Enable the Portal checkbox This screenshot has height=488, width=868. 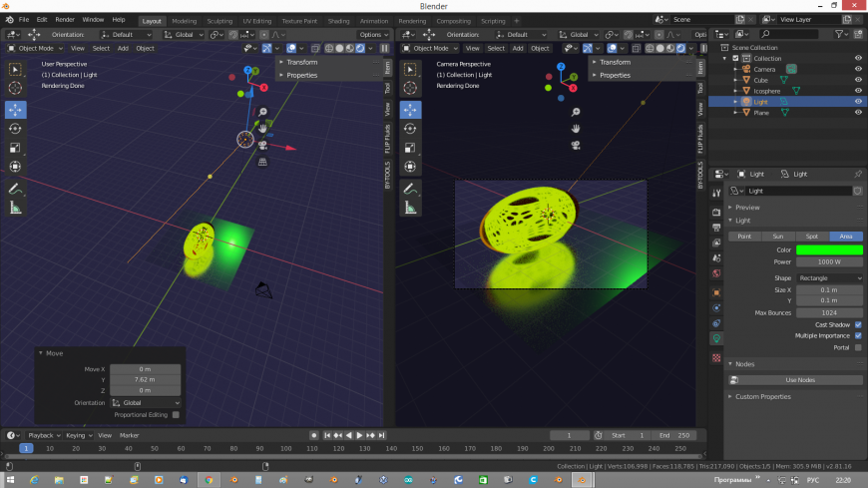click(x=858, y=347)
